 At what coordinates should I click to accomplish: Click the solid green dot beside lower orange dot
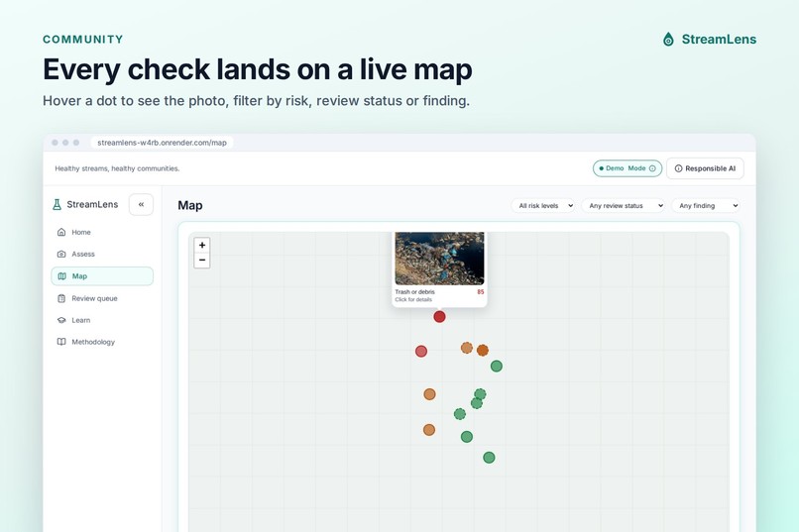[467, 436]
